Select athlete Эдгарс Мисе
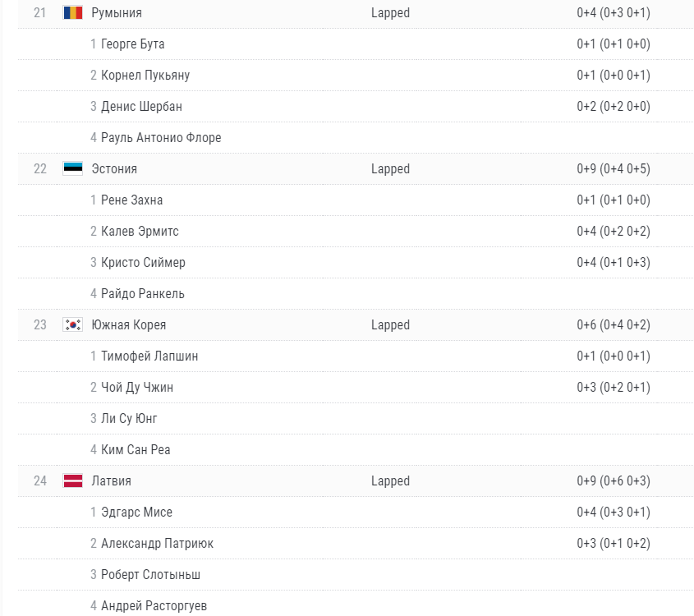This screenshot has height=616, width=694. 137,512
